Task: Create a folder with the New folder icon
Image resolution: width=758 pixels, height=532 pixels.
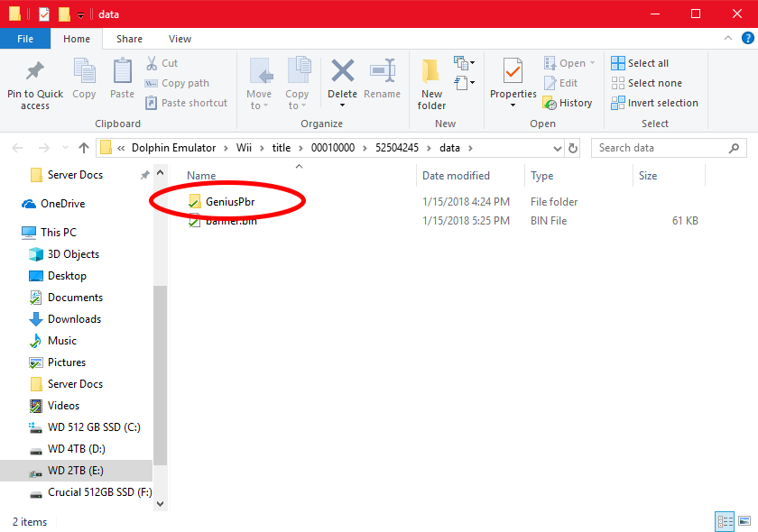Action: click(x=431, y=72)
